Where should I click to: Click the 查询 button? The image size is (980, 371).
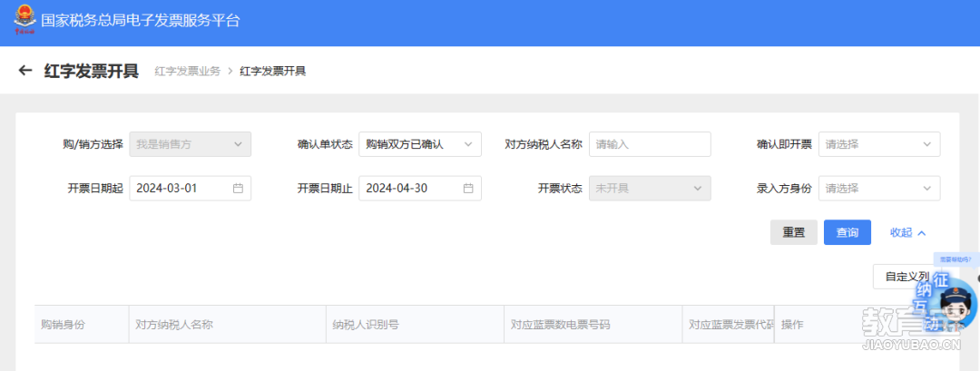point(848,232)
